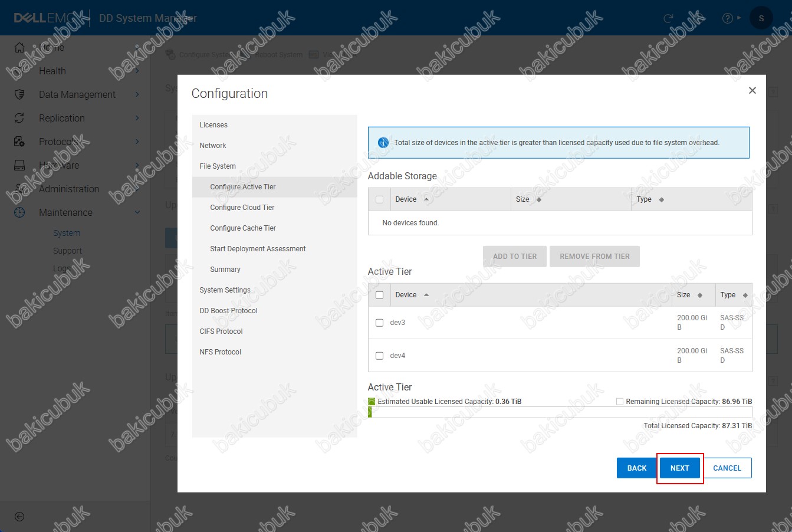Check the dev4 device checkbox
The height and width of the screenshot is (532, 792).
pos(379,356)
